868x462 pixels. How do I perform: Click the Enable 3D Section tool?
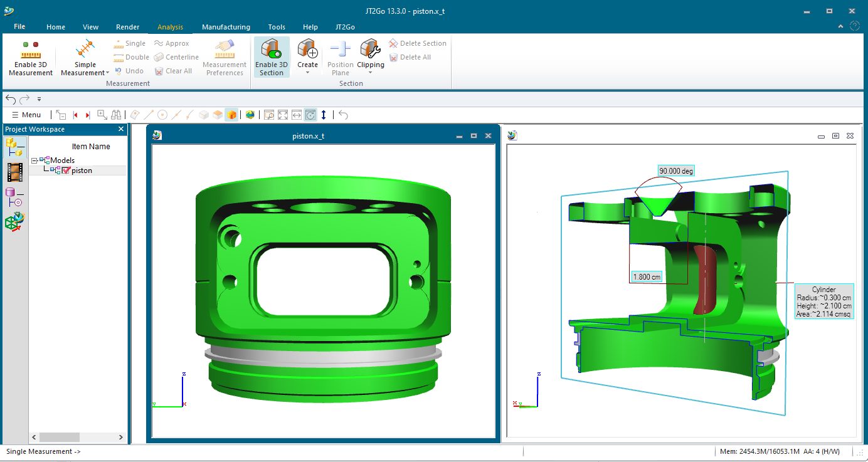(x=271, y=56)
